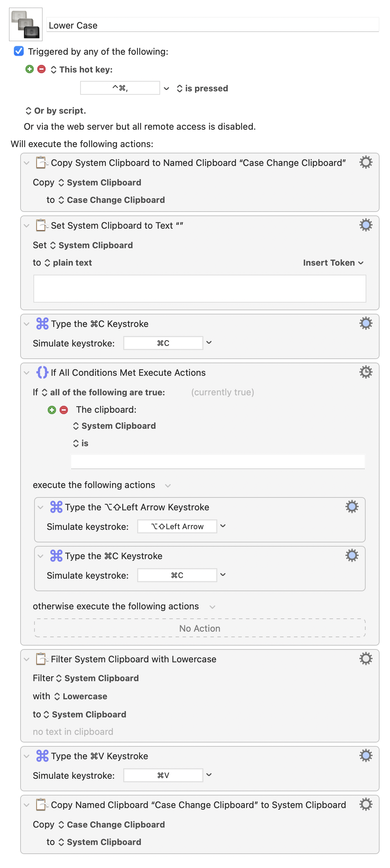390x868 pixels.
Task: Collapse the If All Conditions Met action
Action: point(27,373)
